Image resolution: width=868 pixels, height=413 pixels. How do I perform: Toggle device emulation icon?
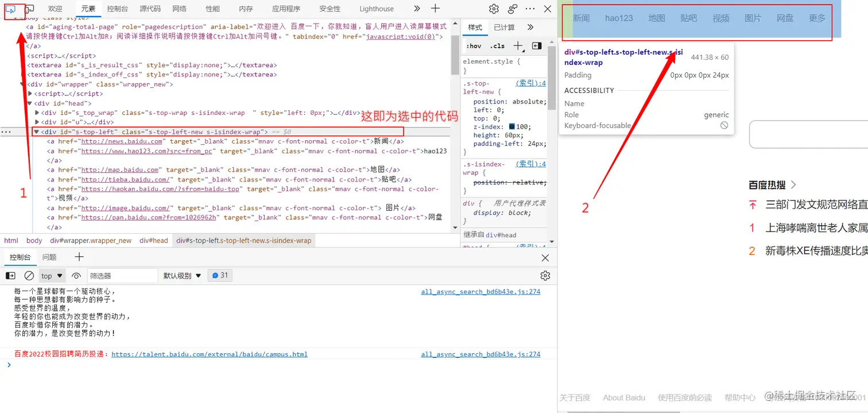point(30,9)
